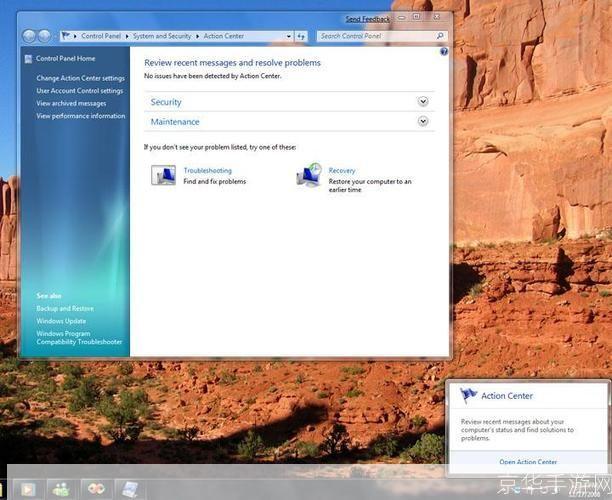Open the Troubleshooting link

pyautogui.click(x=208, y=171)
